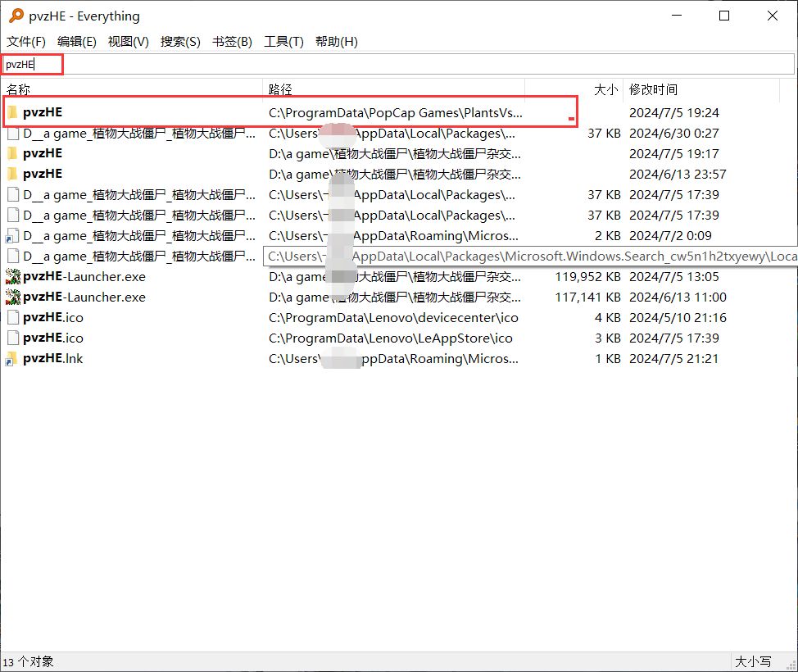This screenshot has height=672, width=798.
Task: Select pvzHE.ico name in the LeAppStore row
Action: click(x=53, y=338)
